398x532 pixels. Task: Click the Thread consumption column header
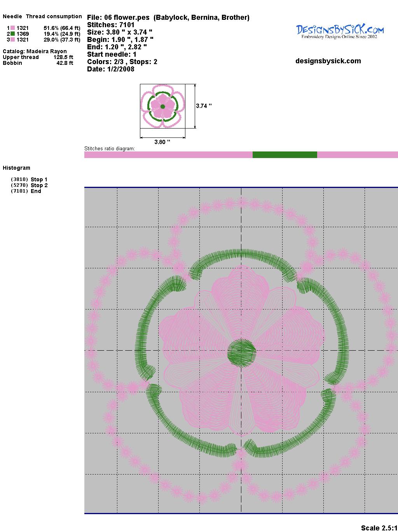54,16
